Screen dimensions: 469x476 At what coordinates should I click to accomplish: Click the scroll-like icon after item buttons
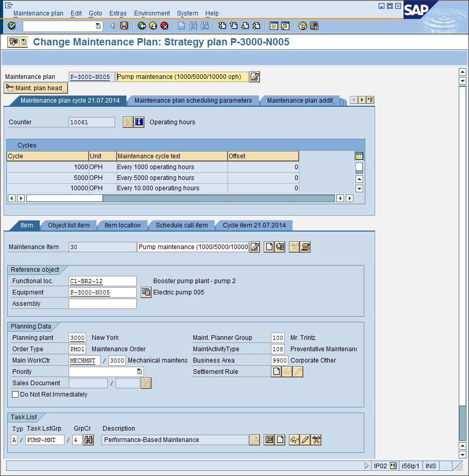tap(305, 247)
